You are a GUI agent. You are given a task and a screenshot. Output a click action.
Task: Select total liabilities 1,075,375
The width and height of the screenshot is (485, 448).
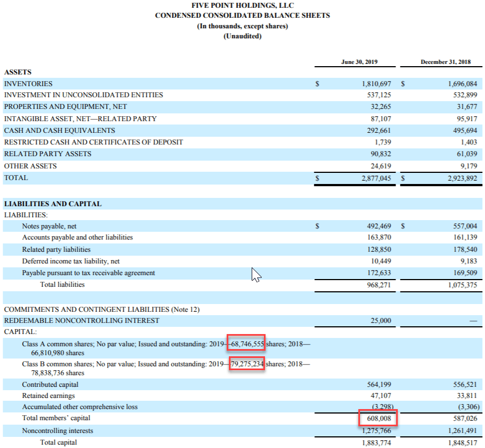tap(462, 285)
